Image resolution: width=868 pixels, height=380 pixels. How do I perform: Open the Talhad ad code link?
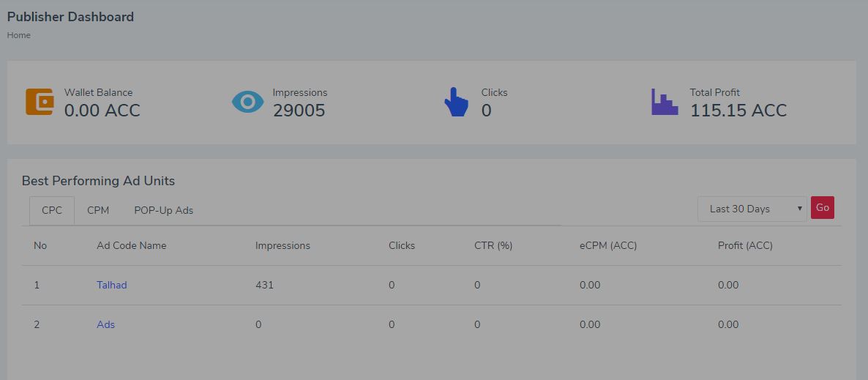point(112,286)
